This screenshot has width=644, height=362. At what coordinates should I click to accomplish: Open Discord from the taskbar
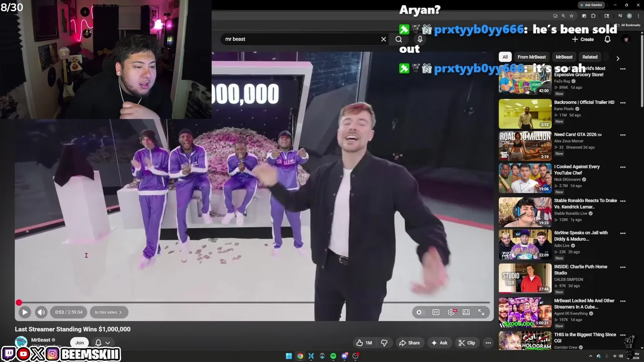point(345,356)
